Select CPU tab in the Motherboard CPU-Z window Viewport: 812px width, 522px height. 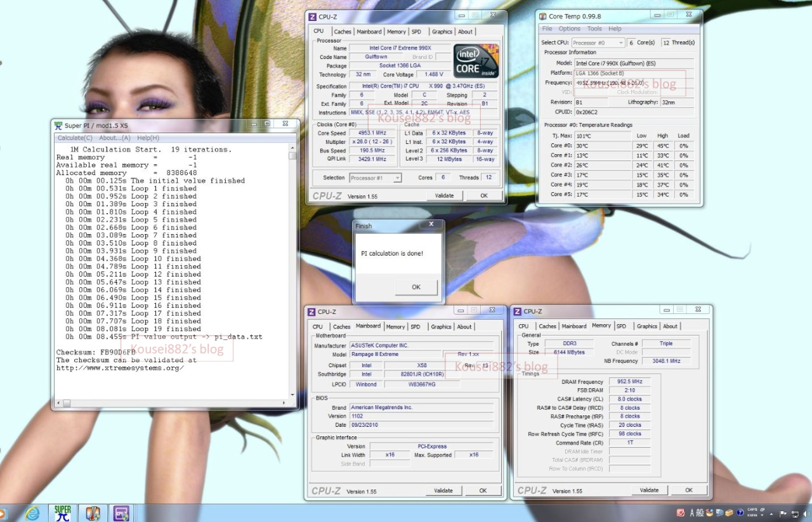tap(318, 327)
